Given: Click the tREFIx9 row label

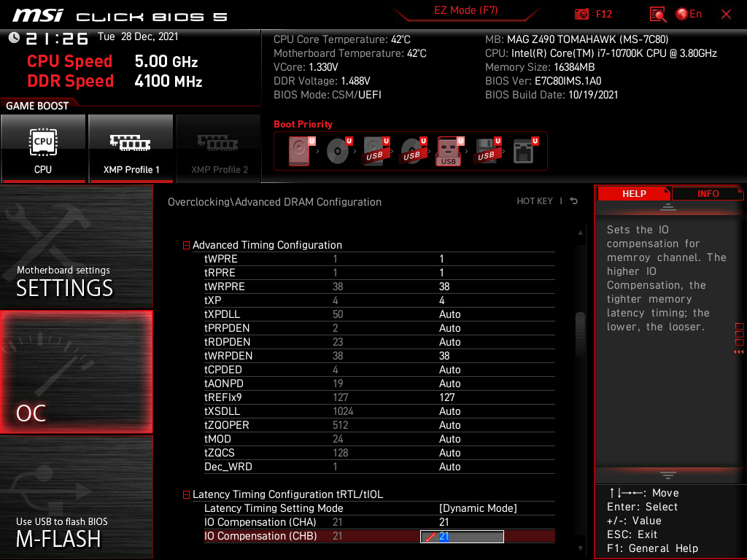Looking at the screenshot, I should [223, 397].
